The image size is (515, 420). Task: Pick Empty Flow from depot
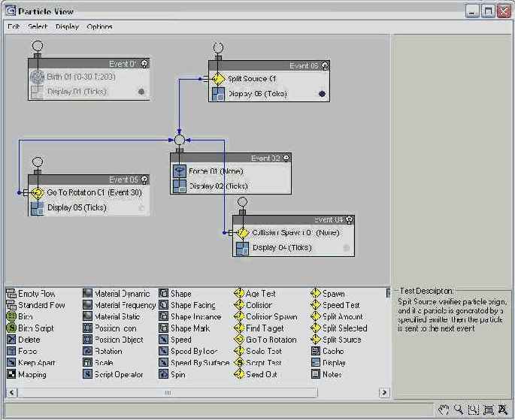[x=31, y=294]
